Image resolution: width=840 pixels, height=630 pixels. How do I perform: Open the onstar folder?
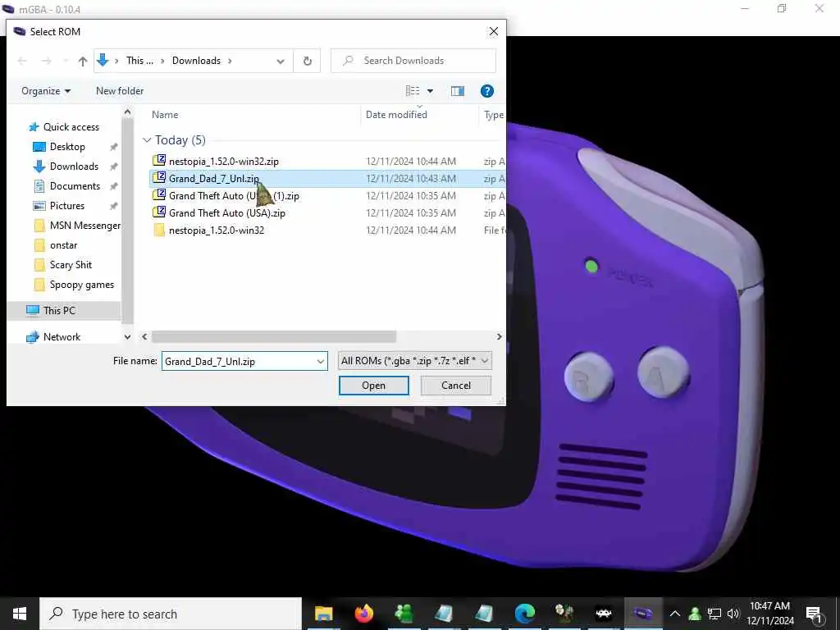tap(63, 245)
